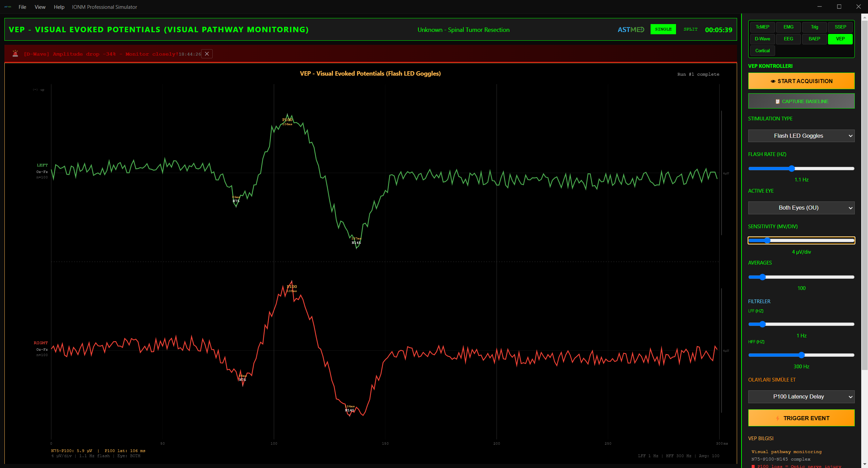Click the Capture Baseline button

point(801,101)
